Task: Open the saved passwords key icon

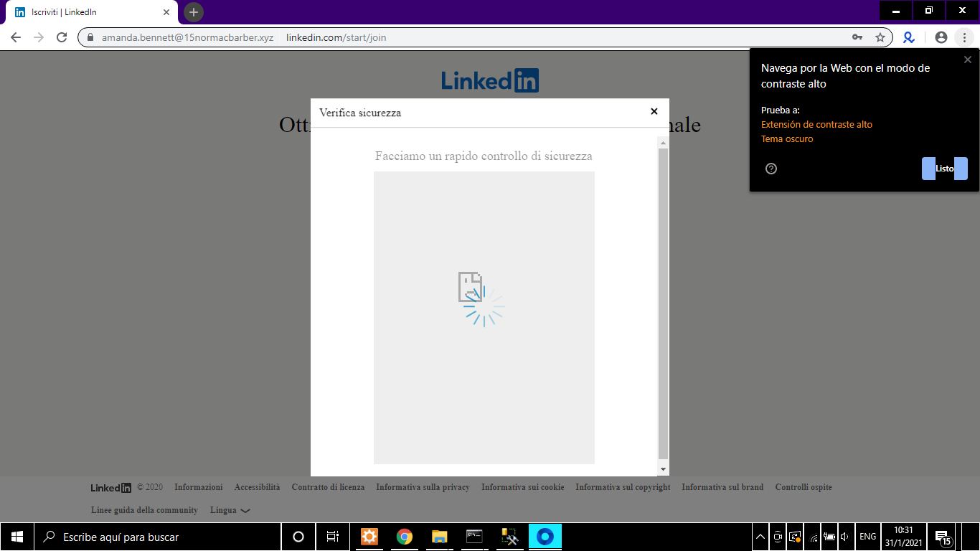Action: pyautogui.click(x=857, y=37)
